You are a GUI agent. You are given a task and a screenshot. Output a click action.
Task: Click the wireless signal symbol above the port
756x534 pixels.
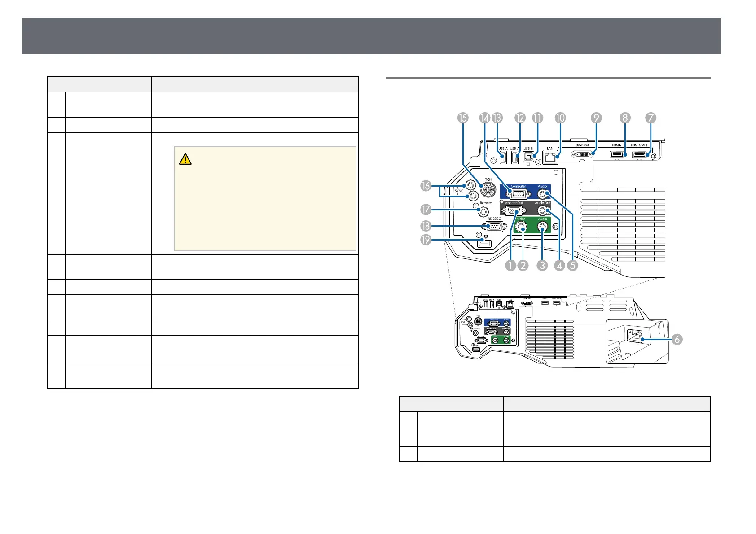click(x=486, y=236)
